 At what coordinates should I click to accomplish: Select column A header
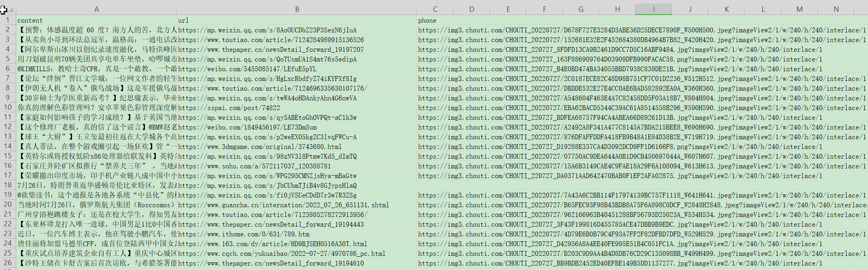[96, 9]
